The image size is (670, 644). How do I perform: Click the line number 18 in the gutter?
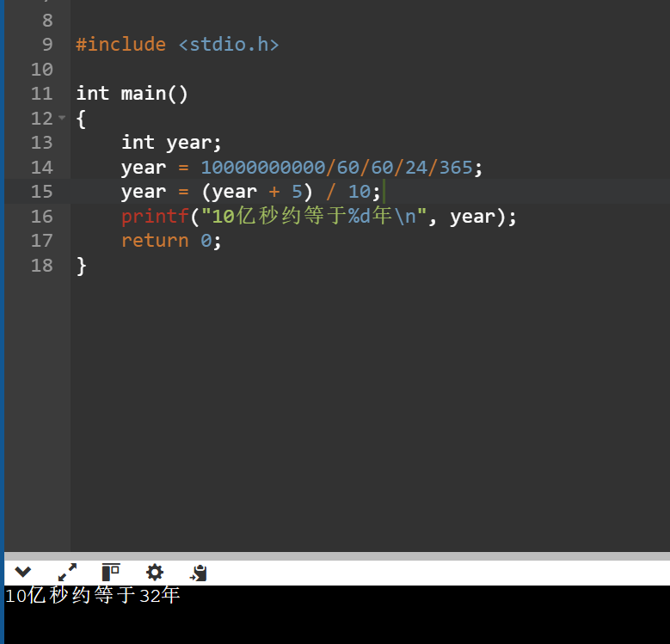click(x=42, y=266)
